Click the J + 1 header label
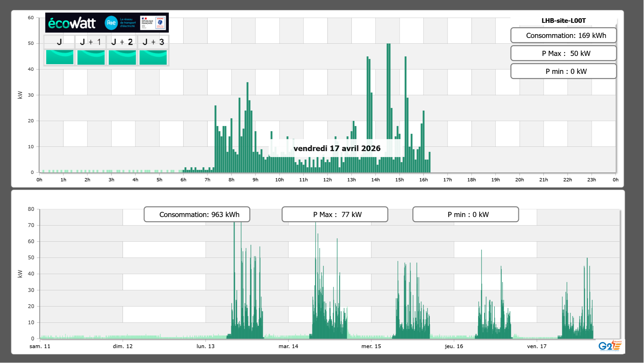 tap(91, 42)
